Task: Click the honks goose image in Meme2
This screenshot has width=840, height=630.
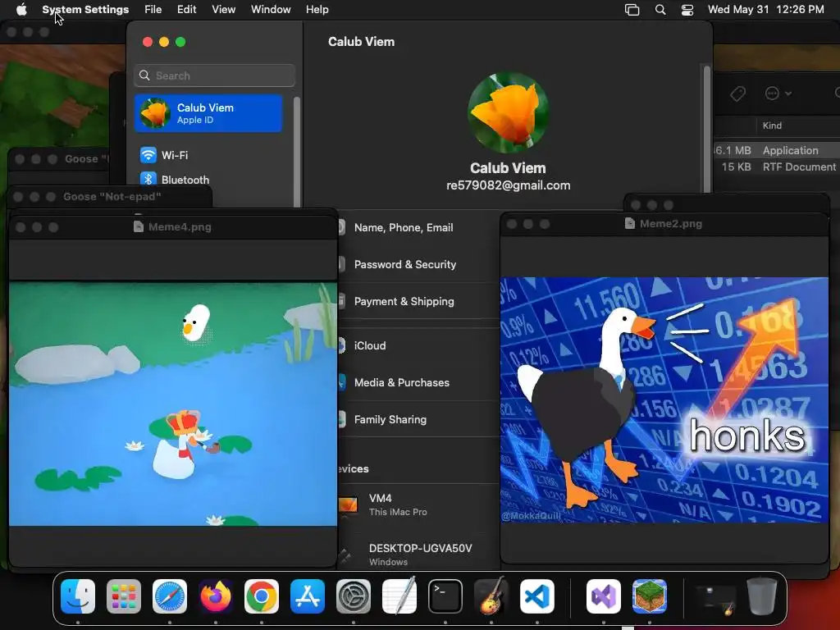Action: coord(664,399)
